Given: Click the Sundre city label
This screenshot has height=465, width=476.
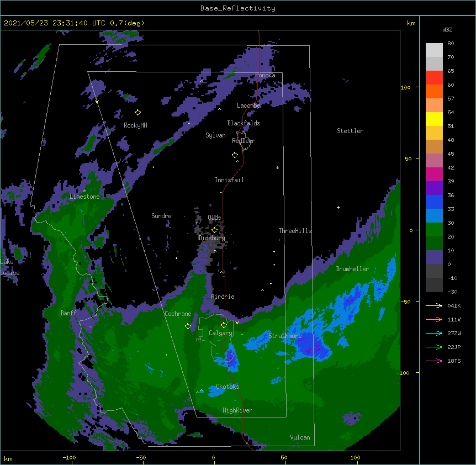Looking at the screenshot, I should click(x=161, y=216).
